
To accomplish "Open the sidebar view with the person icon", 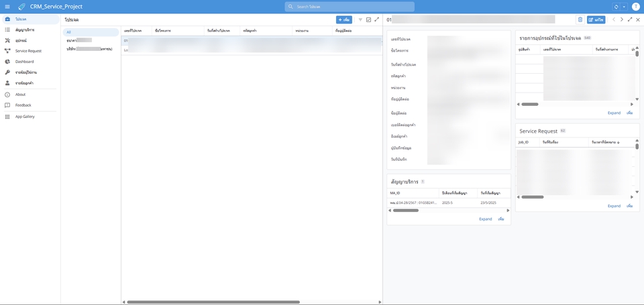I will point(30,83).
